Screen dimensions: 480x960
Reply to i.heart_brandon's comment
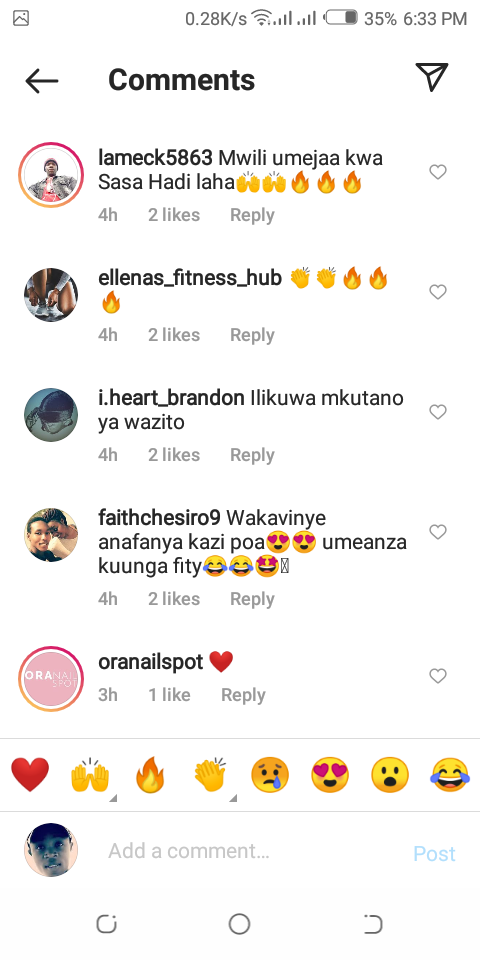252,455
